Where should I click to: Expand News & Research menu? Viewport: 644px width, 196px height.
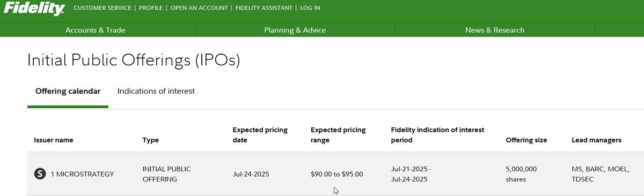point(495,30)
